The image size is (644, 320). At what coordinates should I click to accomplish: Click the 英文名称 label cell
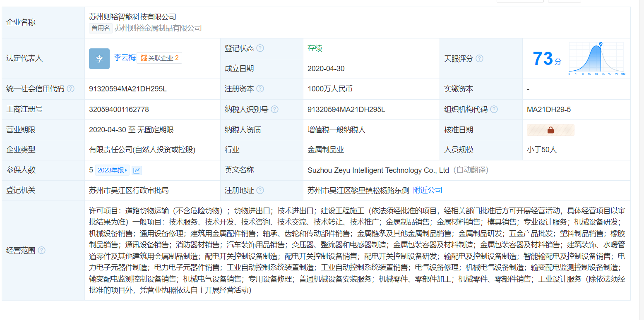(x=262, y=170)
